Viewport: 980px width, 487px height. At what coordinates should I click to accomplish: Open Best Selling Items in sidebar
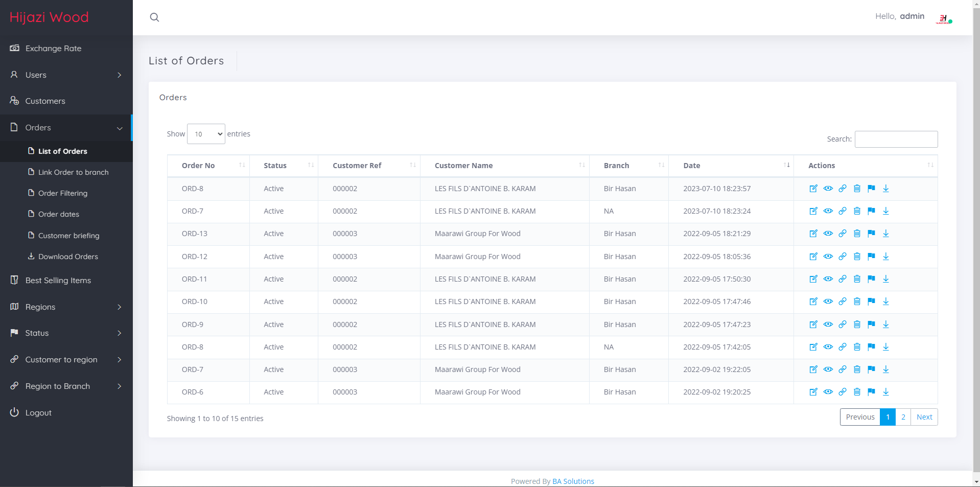pos(58,281)
